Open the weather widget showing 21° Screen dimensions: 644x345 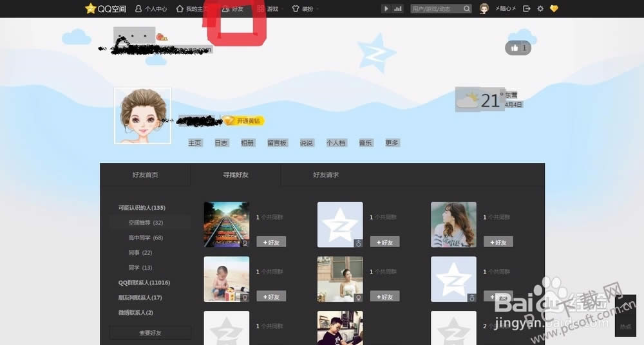(489, 99)
